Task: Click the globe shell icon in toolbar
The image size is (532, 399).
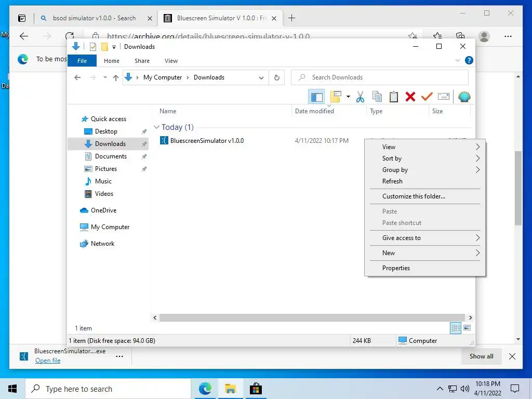Action: pyautogui.click(x=464, y=97)
